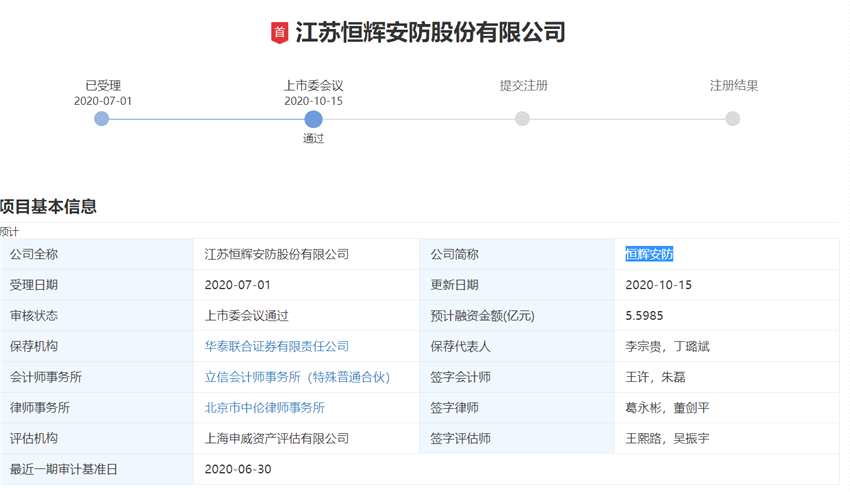850x492 pixels.
Task: Open 立信会计师事务所 accounting firm link
Action: tap(297, 377)
